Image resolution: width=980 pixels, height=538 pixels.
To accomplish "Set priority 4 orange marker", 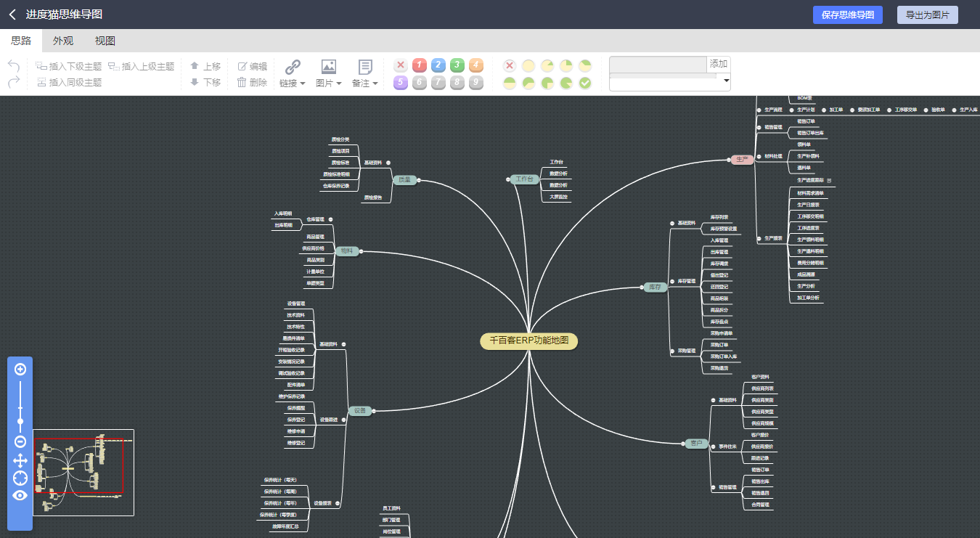I will pyautogui.click(x=476, y=65).
